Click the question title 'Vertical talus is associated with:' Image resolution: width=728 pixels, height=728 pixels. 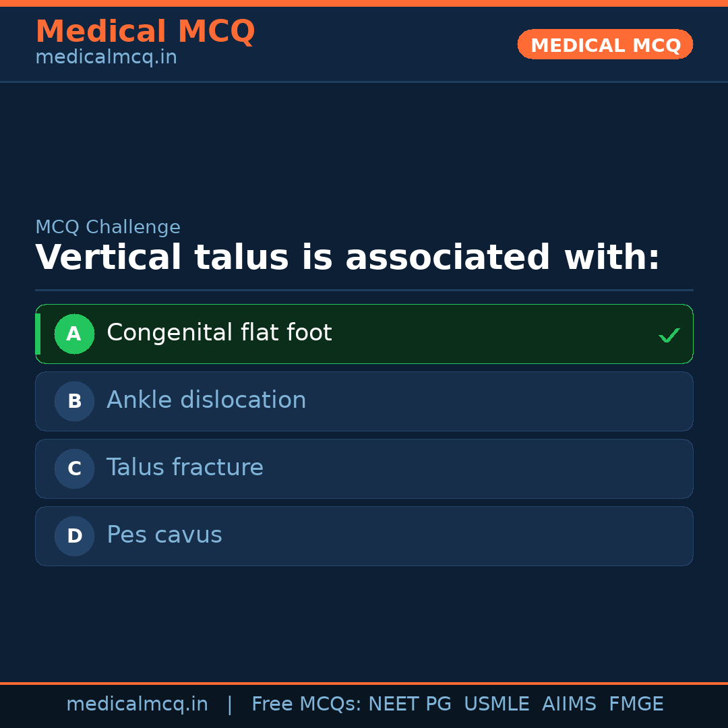point(348,257)
